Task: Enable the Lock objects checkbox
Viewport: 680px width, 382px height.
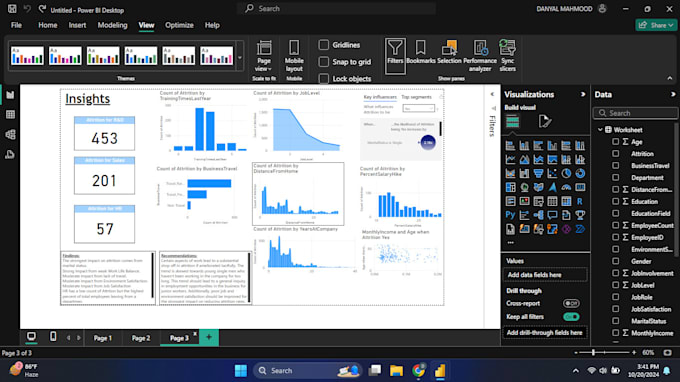Action: point(324,78)
